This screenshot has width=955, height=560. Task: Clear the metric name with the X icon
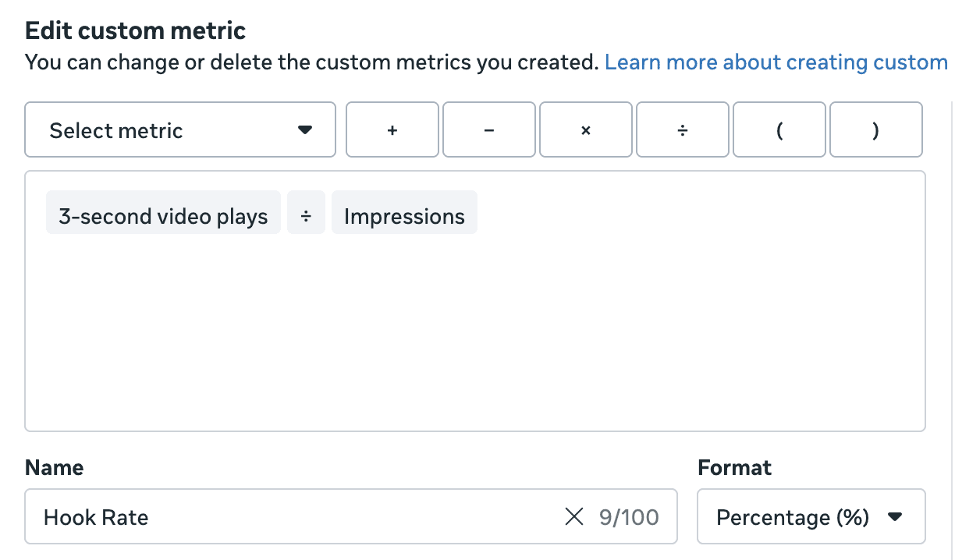coord(574,516)
